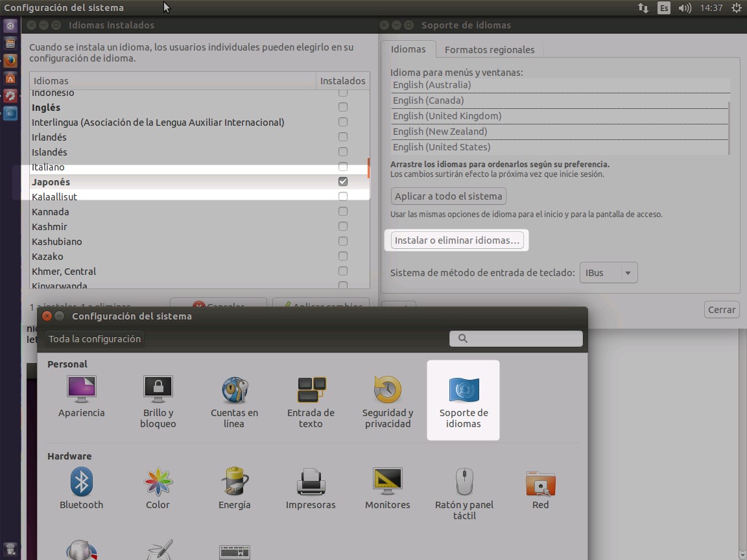Open the Ubuntu dash launcher icon
Image resolution: width=747 pixels, height=560 pixels.
tap(10, 26)
